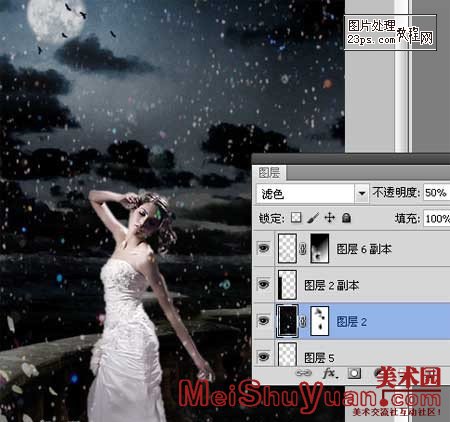Enable lock position move icon
This screenshot has width=450, height=422.
tap(330, 218)
